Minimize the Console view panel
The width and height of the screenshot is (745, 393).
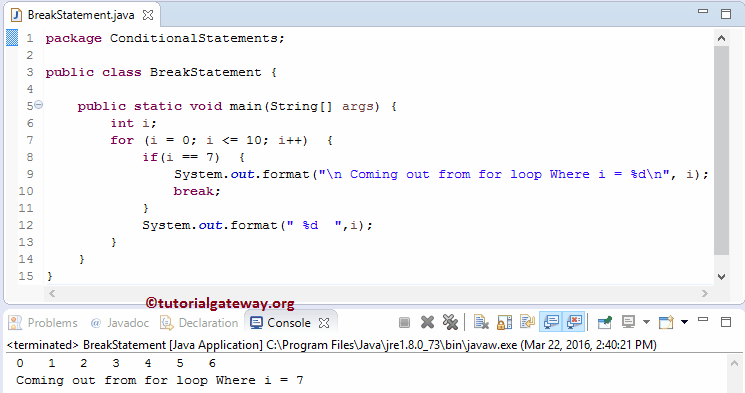pos(703,320)
